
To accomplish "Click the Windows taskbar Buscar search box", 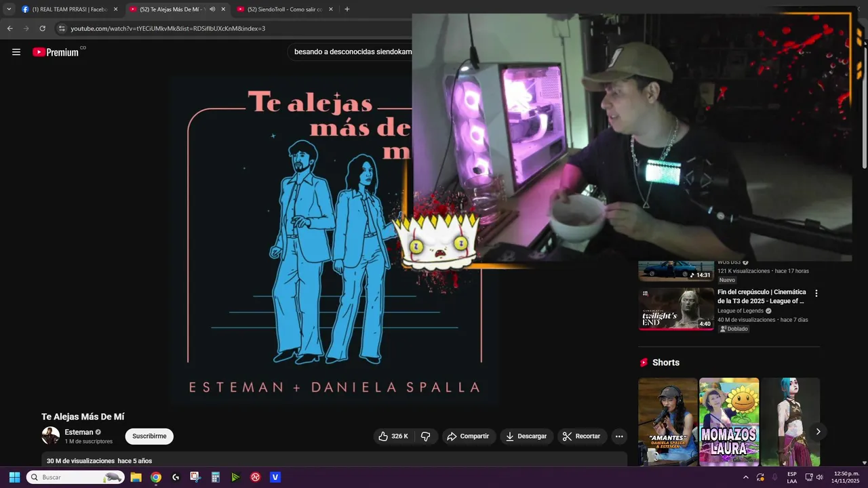I will pyautogui.click(x=75, y=477).
